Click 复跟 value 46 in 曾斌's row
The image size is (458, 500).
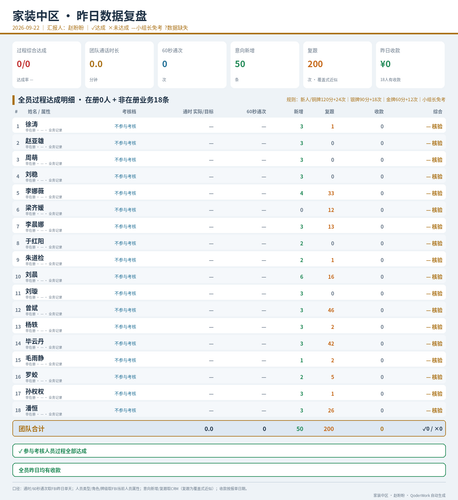coord(331,310)
